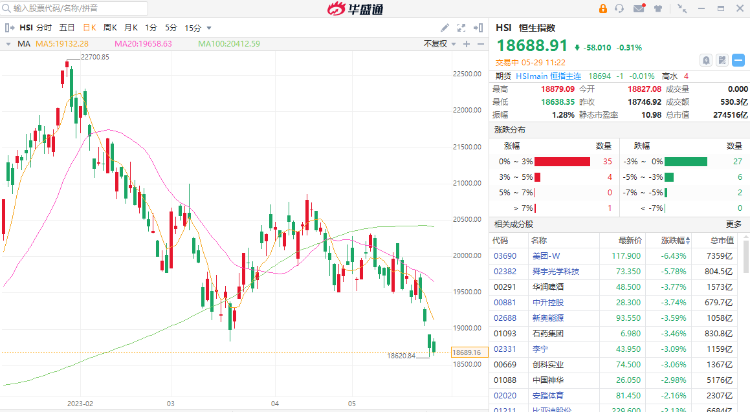This screenshot has height=412, width=750.
Task: Click the 18620.84 low price label
Action: click(401, 356)
